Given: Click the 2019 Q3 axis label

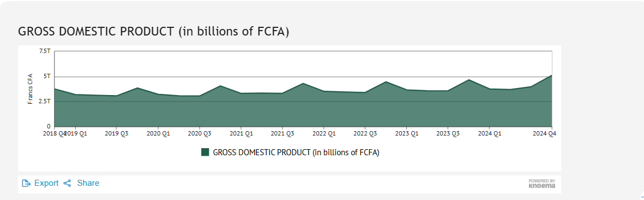Looking at the screenshot, I should tap(117, 133).
